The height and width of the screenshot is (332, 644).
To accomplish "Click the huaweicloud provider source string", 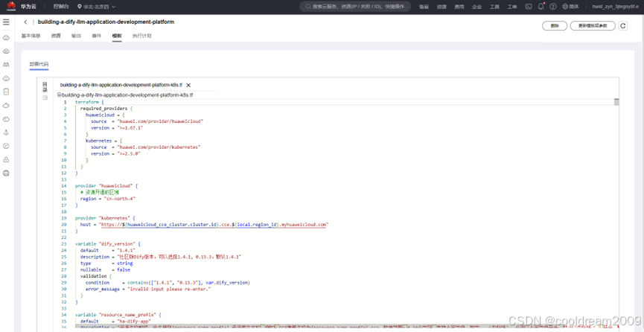I will [x=160, y=121].
